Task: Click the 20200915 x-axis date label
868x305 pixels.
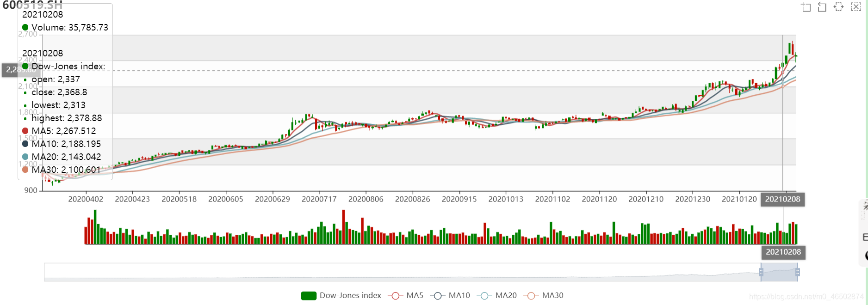Action: pos(459,199)
